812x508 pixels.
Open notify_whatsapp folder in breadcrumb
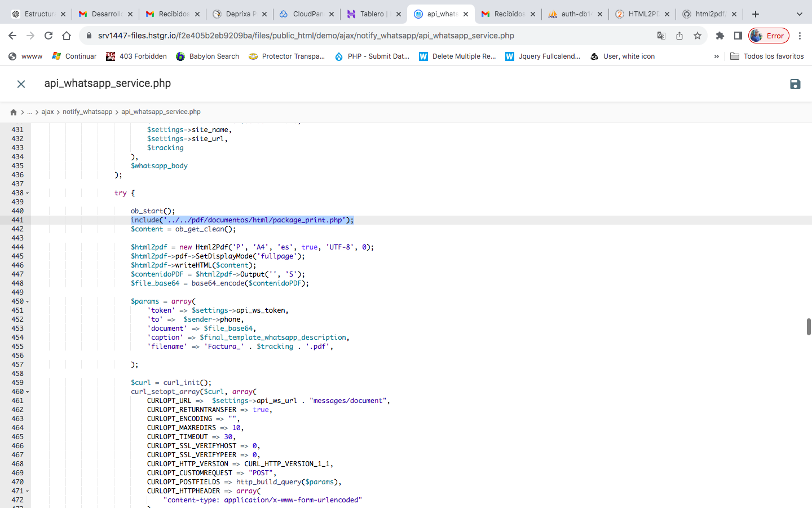(x=87, y=112)
